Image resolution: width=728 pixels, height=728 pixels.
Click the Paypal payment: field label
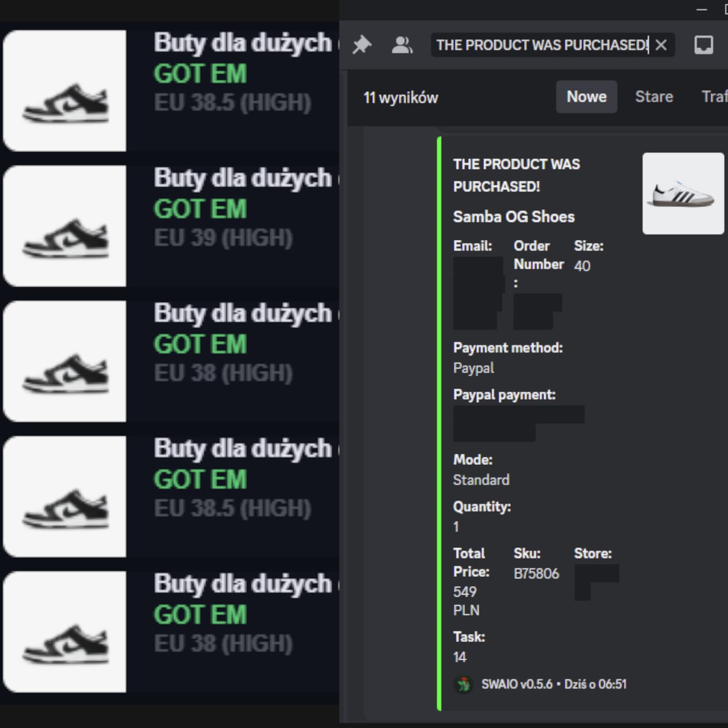(504, 395)
